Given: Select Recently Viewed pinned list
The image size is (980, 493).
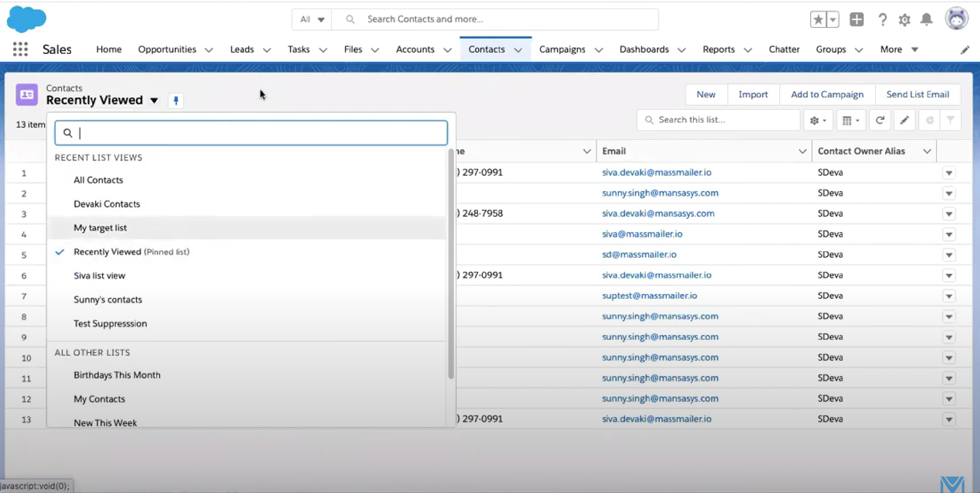Looking at the screenshot, I should 247,252.
